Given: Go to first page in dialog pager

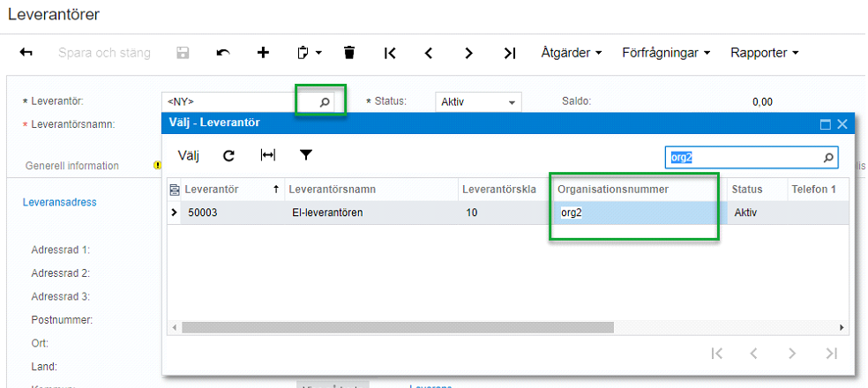Looking at the screenshot, I should click(x=717, y=354).
